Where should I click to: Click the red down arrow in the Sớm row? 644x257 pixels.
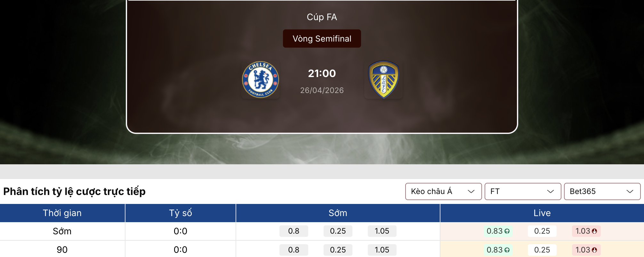pos(594,231)
